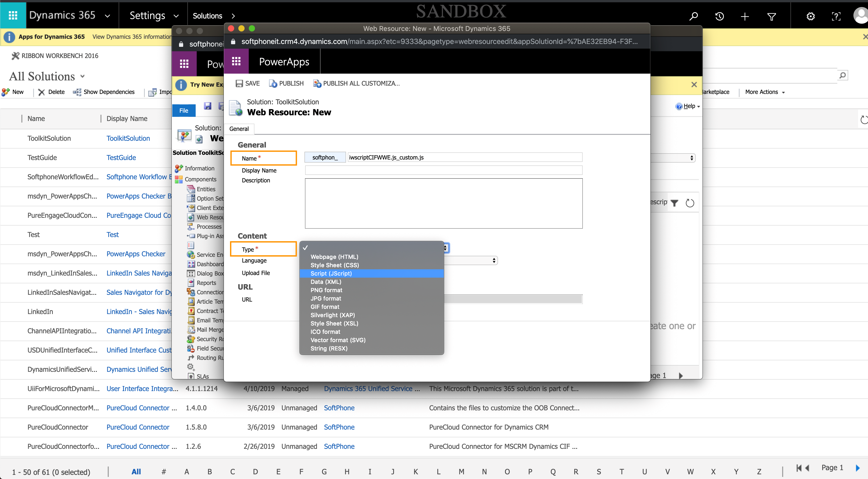Show All in alphabet filter bar

[x=136, y=472]
